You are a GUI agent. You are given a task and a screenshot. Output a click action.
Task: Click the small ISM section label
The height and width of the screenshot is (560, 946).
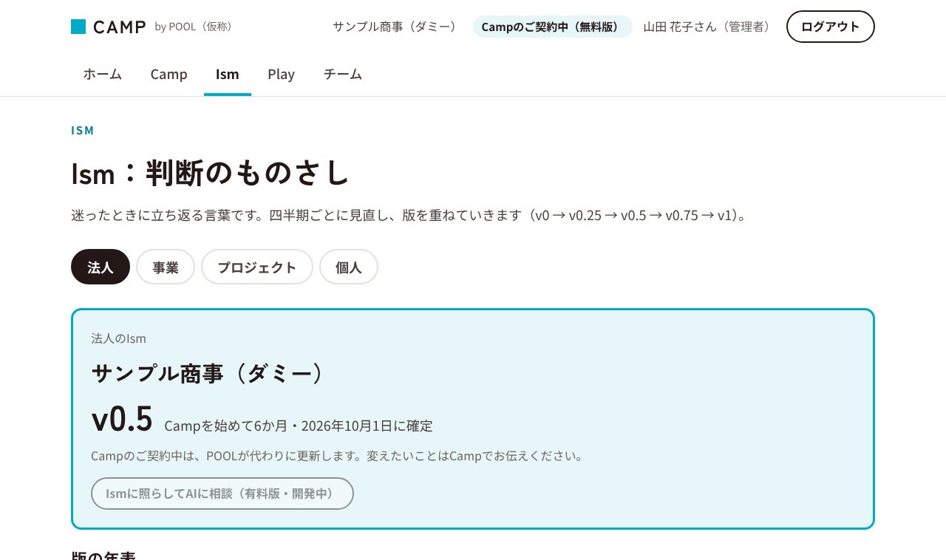pos(83,130)
